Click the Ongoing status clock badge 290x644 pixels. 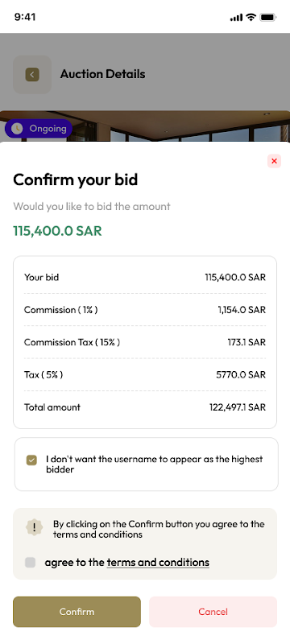pos(39,129)
